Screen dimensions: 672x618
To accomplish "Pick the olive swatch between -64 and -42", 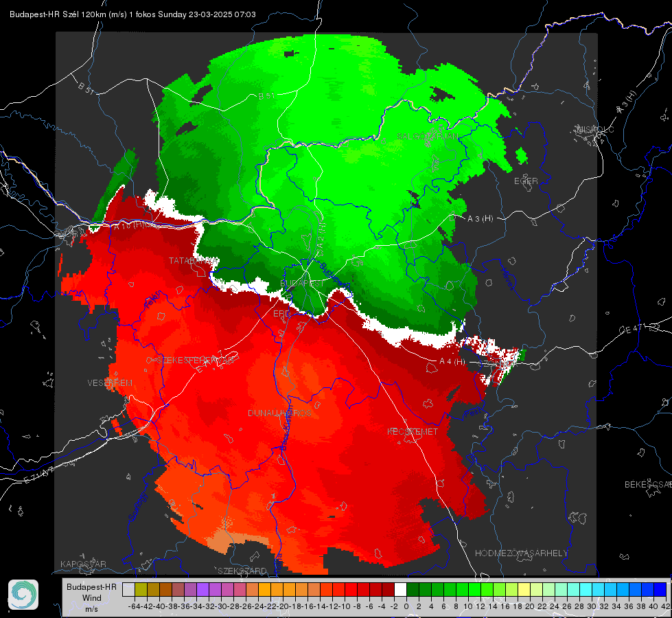I will (x=141, y=590).
